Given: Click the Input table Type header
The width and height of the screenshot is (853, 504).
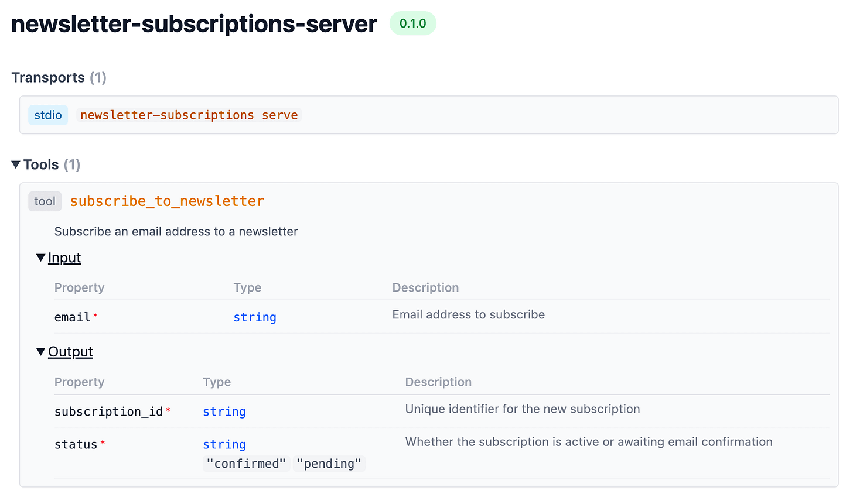Looking at the screenshot, I should click(x=247, y=288).
